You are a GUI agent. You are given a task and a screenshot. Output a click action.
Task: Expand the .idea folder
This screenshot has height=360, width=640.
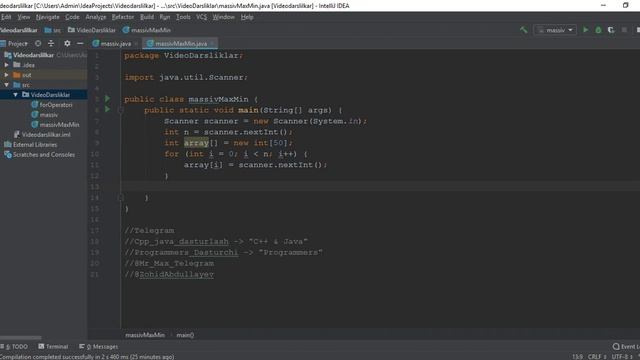[7, 65]
